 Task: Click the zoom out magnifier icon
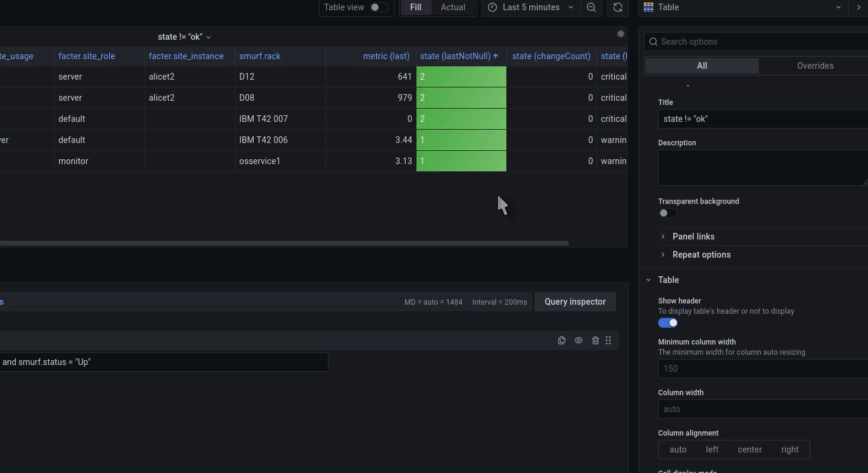(x=591, y=8)
